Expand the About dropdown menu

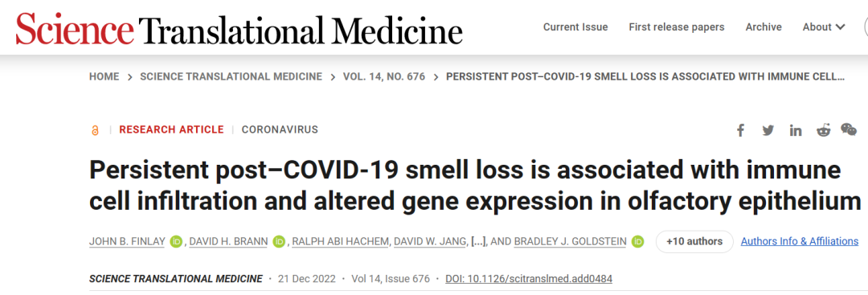pyautogui.click(x=824, y=27)
